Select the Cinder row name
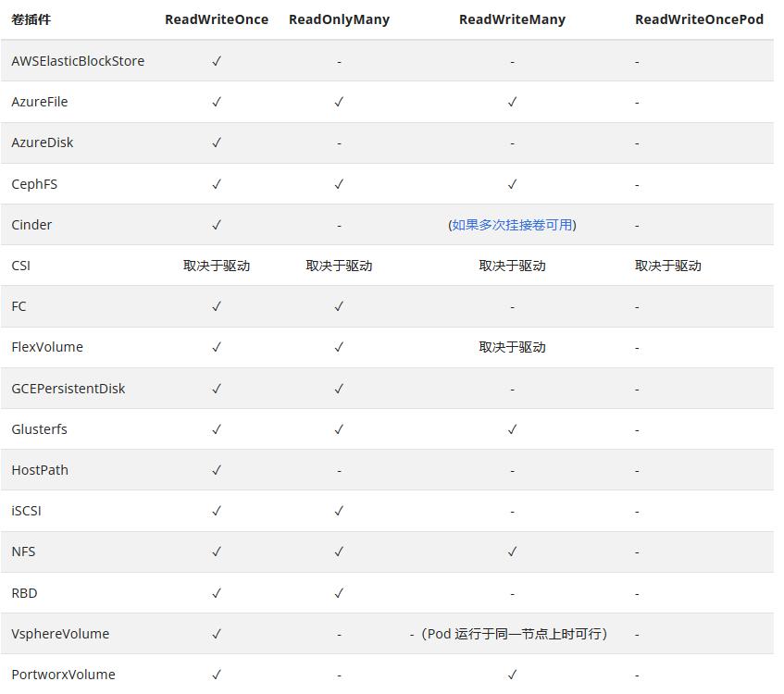The width and height of the screenshot is (784, 694). click(x=31, y=225)
